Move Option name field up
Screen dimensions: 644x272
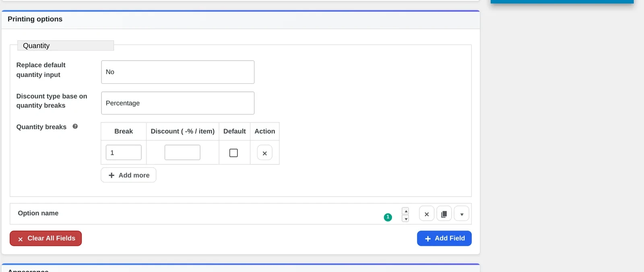(x=406, y=211)
